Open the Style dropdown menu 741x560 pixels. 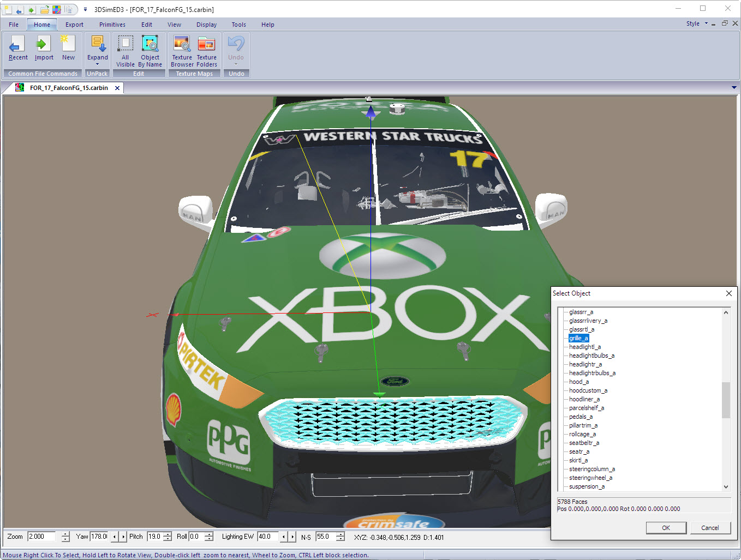click(x=697, y=24)
